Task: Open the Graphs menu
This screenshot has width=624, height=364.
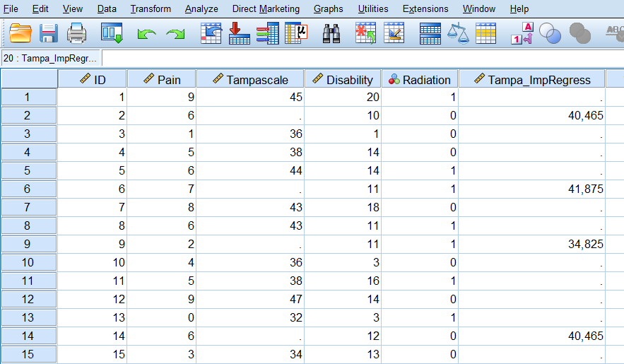Action: [x=328, y=9]
